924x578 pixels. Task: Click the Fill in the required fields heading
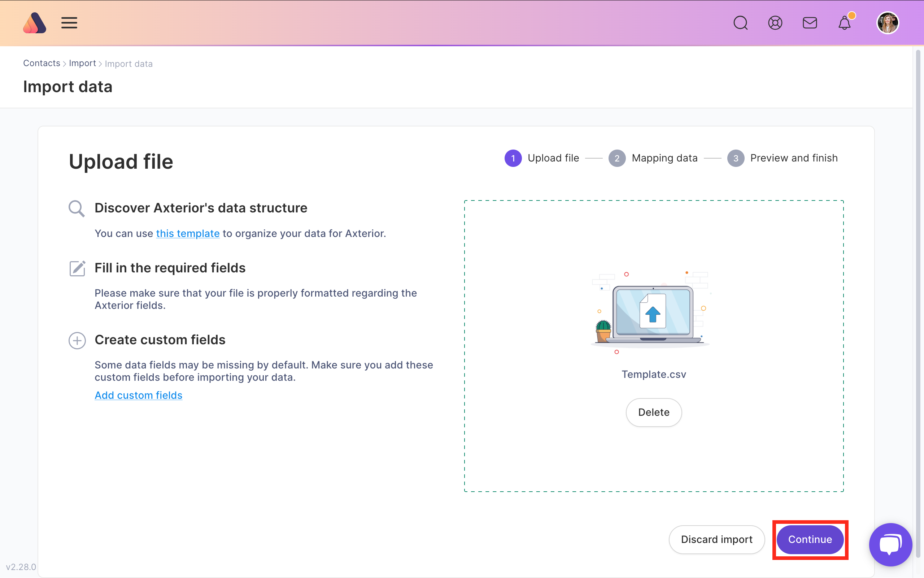click(x=170, y=268)
